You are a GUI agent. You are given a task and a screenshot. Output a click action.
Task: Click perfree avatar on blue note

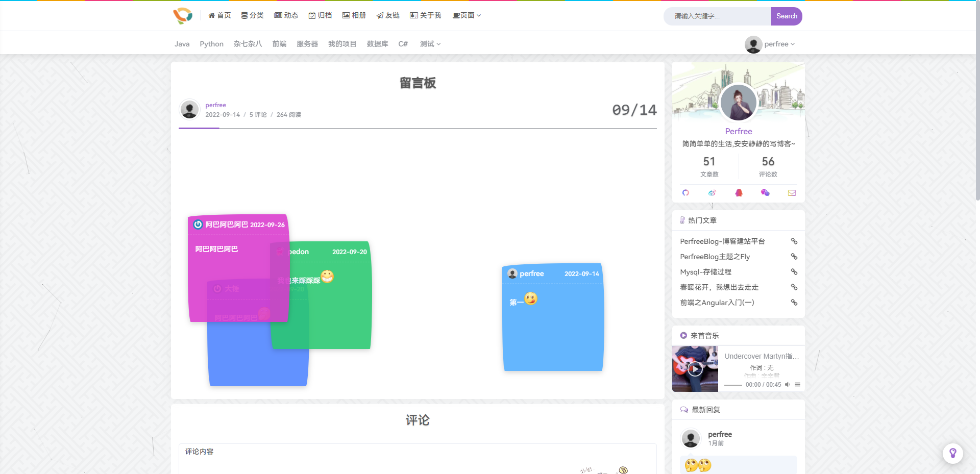(x=512, y=274)
